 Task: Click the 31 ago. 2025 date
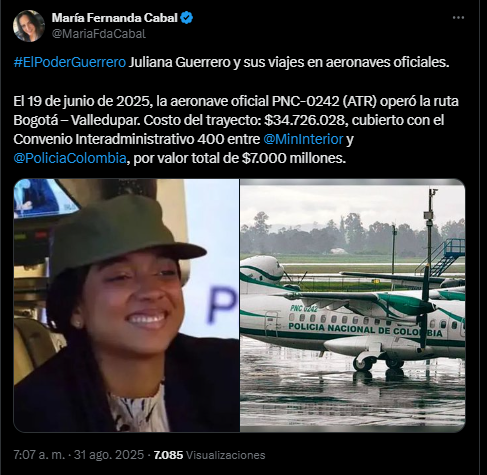(109, 455)
